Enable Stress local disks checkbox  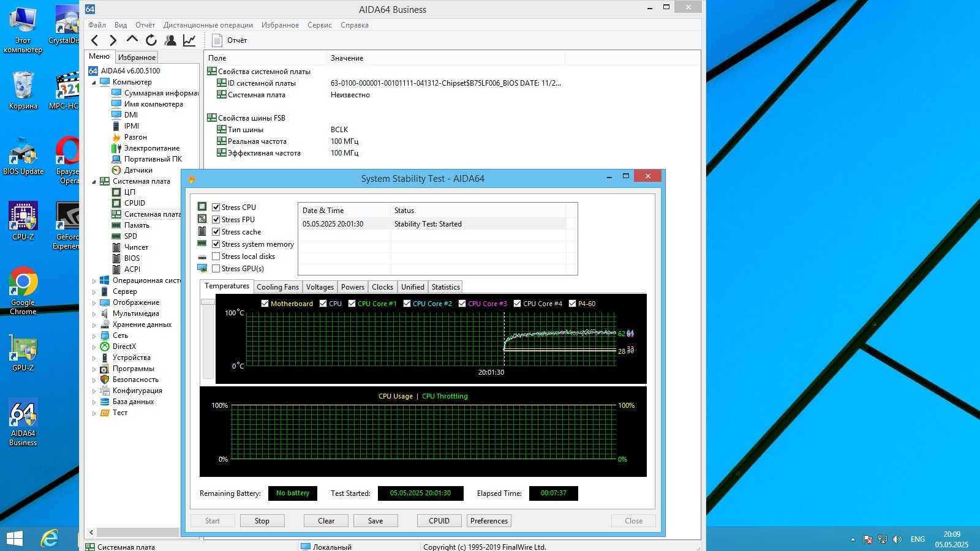[216, 256]
